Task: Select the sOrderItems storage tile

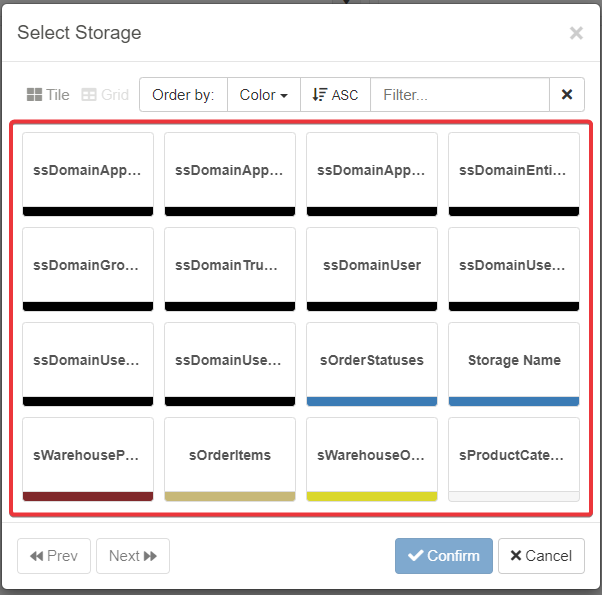Action: tap(230, 456)
